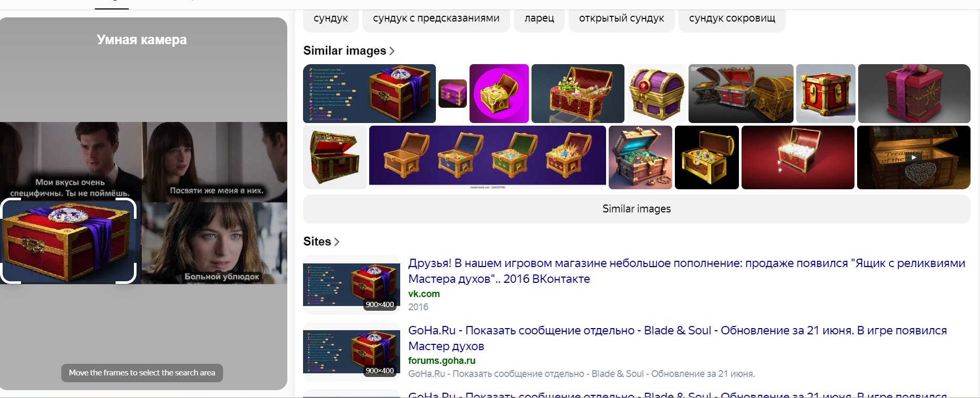This screenshot has height=398, width=980.
Task: Open the forums.goha.ru domain link
Action: [x=442, y=361]
